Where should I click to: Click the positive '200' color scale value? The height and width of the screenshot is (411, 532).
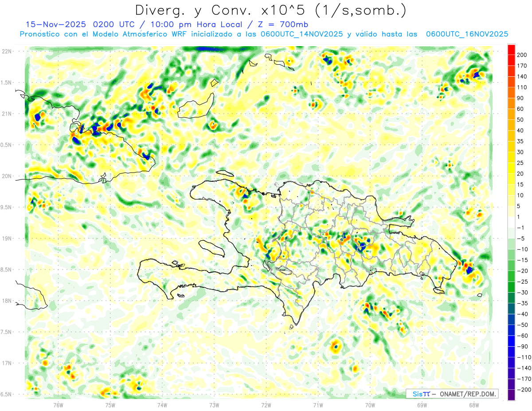pos(523,55)
